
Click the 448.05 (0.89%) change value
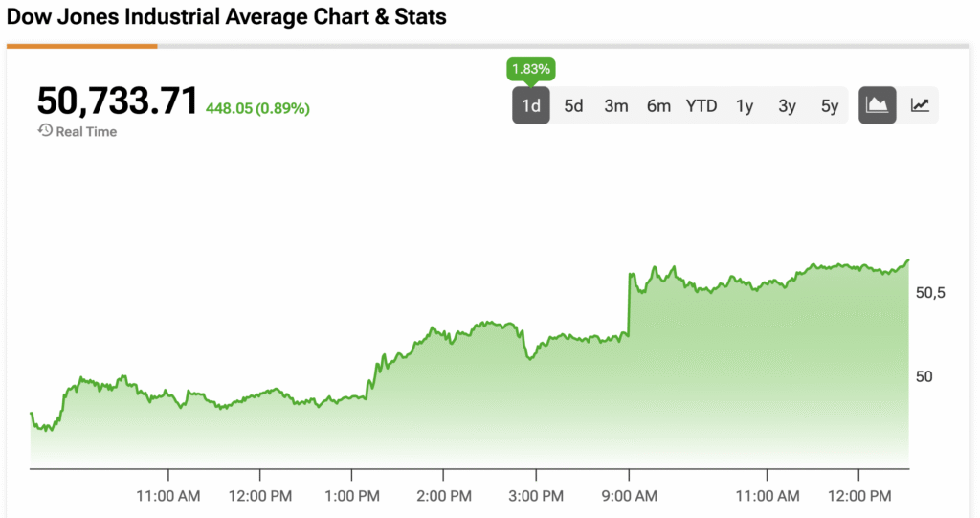point(257,108)
